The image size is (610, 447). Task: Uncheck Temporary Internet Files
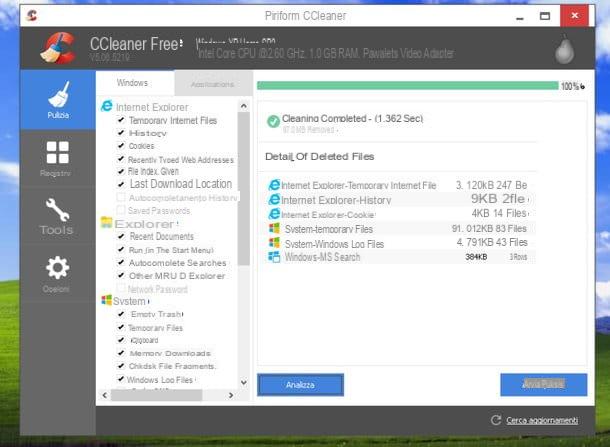pos(121,120)
